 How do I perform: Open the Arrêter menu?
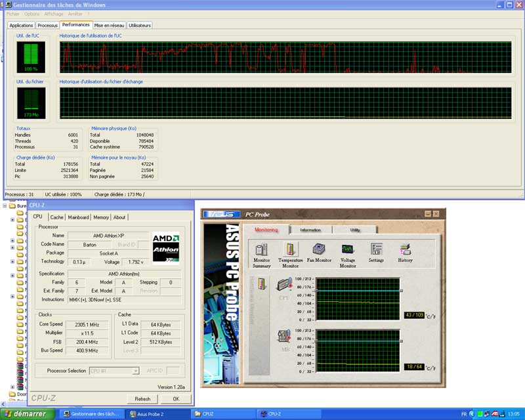pyautogui.click(x=75, y=14)
